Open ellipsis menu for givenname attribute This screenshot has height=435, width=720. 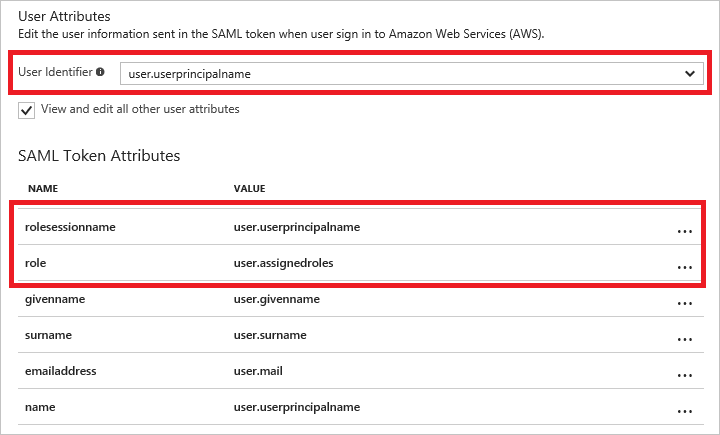coord(684,303)
